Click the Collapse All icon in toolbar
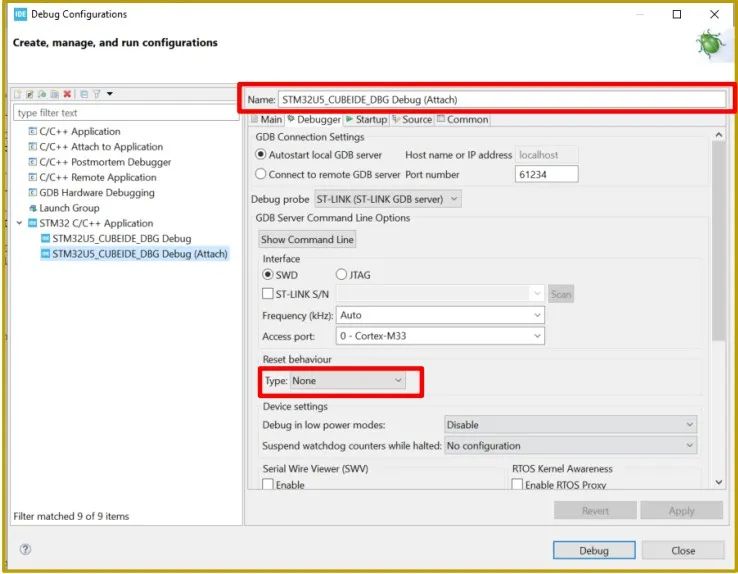This screenshot has width=738, height=574. click(x=83, y=94)
